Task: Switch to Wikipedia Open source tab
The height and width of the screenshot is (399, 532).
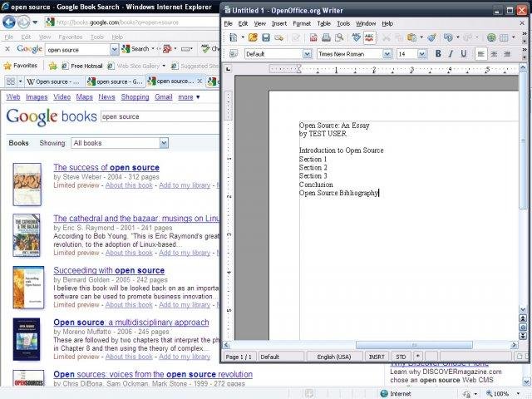Action: tap(53, 81)
